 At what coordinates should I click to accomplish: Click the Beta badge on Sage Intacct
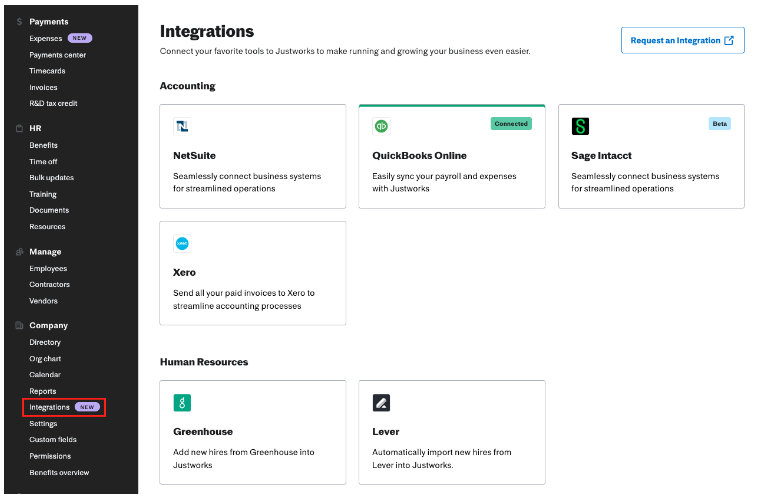(719, 124)
